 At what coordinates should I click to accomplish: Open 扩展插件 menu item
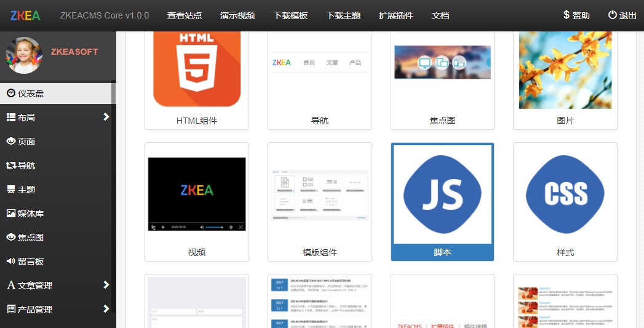[396, 15]
